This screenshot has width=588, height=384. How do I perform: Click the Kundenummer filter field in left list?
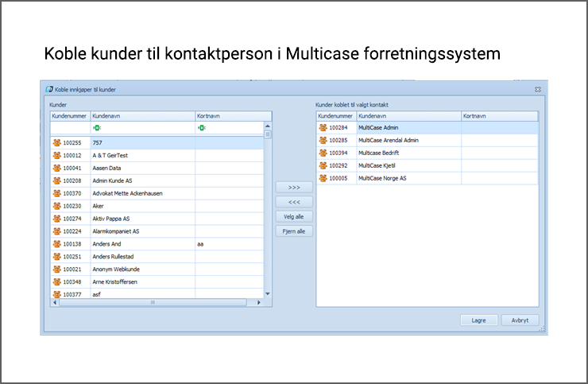pos(70,128)
